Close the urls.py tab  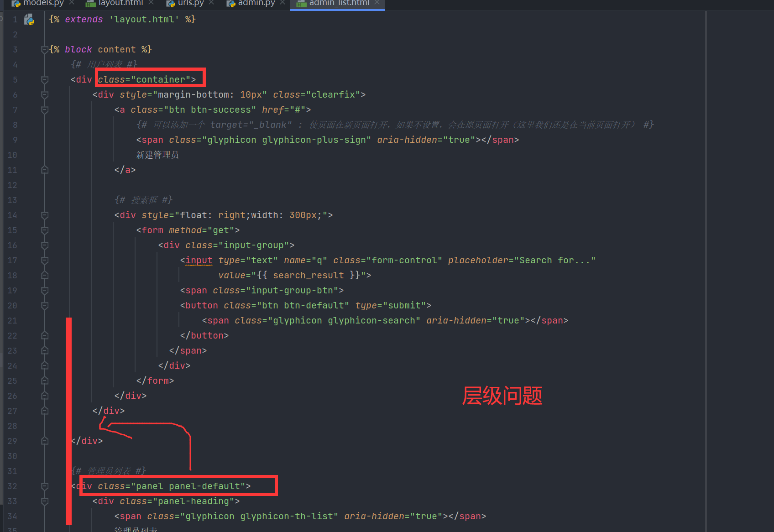(x=211, y=3)
